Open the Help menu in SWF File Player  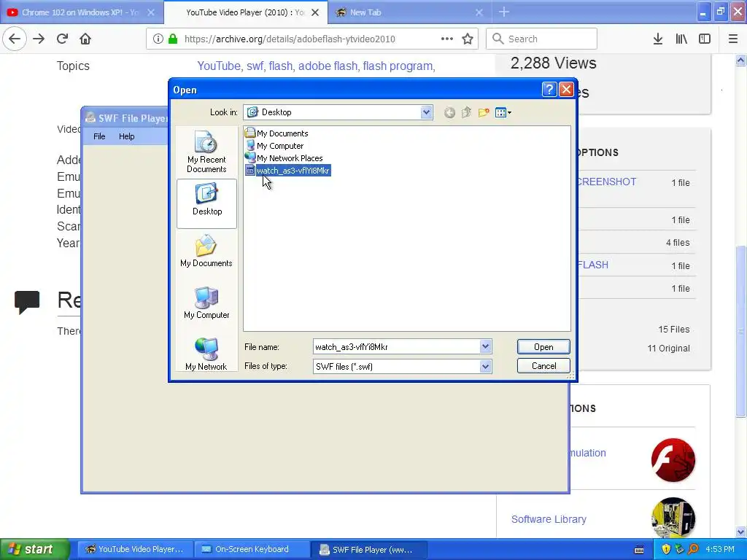[126, 136]
